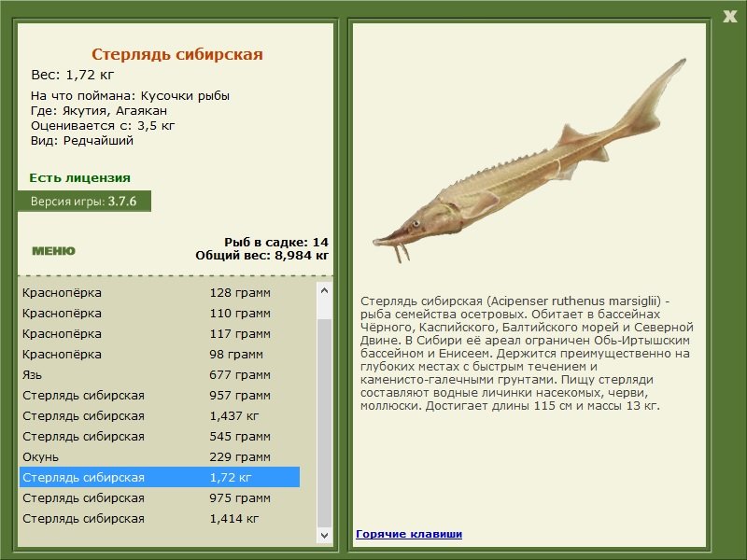
Task: Click the scroll down arrow of the fish list
Action: click(x=324, y=535)
